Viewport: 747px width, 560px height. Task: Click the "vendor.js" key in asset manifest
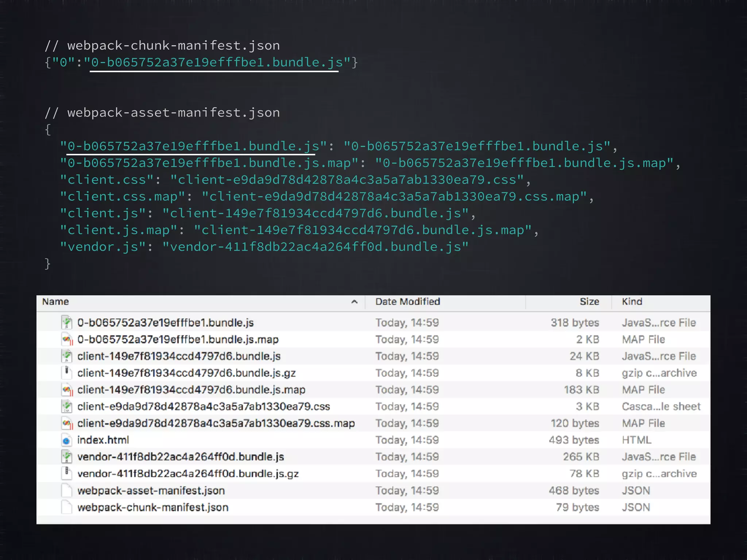103,247
